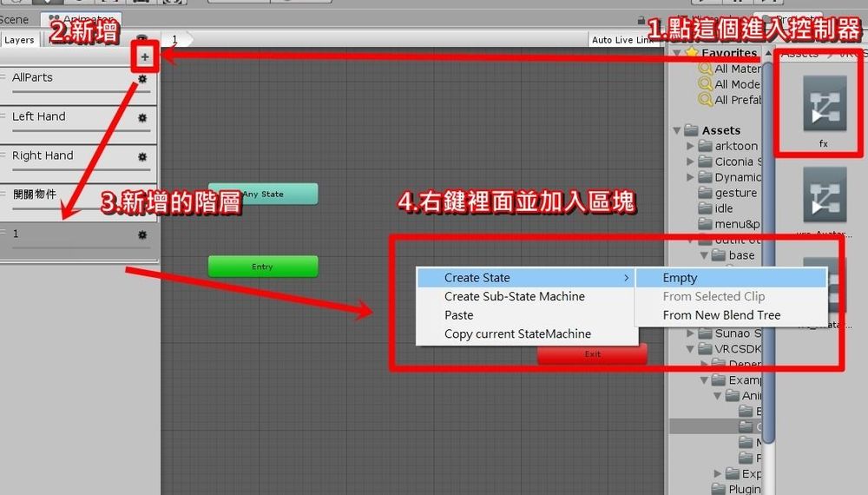Select From New Blend Tree submenu entry
This screenshot has width=868, height=495.
pos(731,315)
